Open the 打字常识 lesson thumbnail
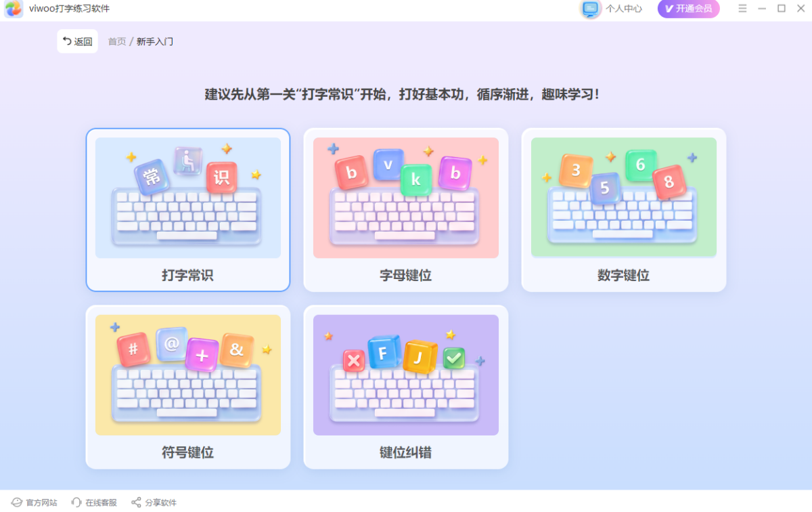Image resolution: width=812 pixels, height=512 pixels. coord(188,198)
